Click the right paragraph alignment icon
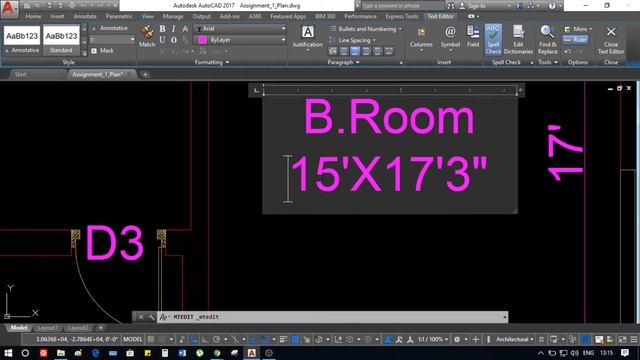Image resolution: width=640 pixels, height=360 pixels. click(366, 51)
